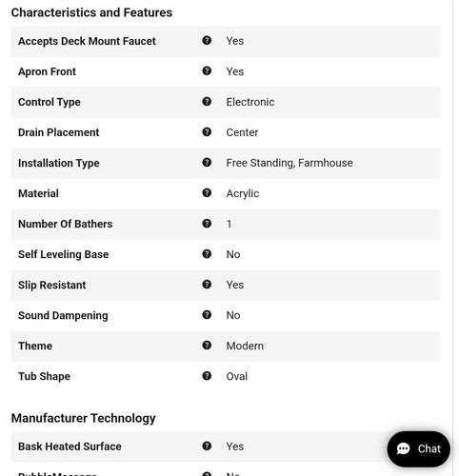Show Tub Shape info tooltip icon

[207, 375]
